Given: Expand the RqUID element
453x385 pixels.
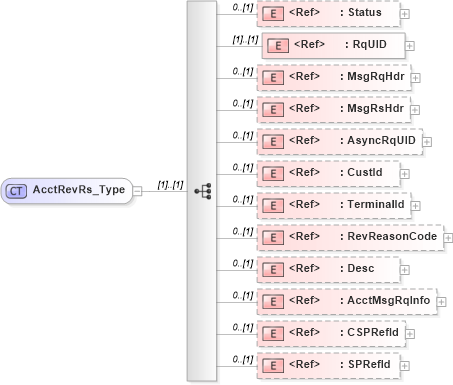Looking at the screenshot, I should pyautogui.click(x=410, y=46).
